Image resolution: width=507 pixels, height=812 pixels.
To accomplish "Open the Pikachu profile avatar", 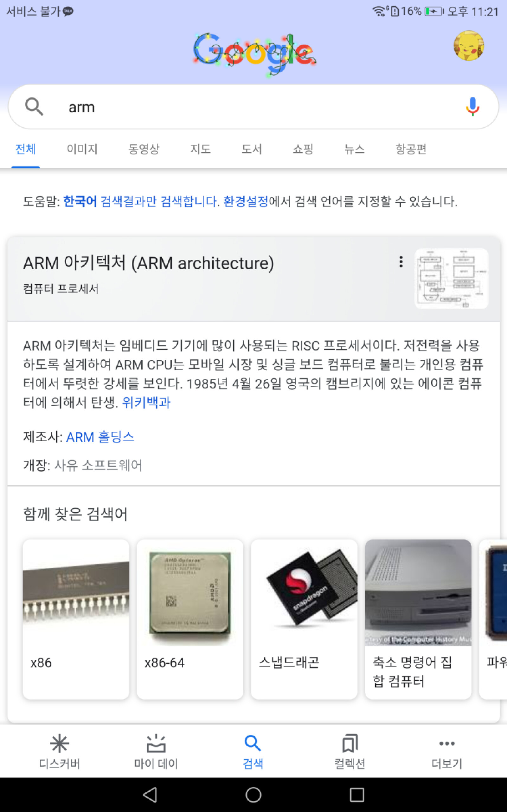I will (468, 46).
